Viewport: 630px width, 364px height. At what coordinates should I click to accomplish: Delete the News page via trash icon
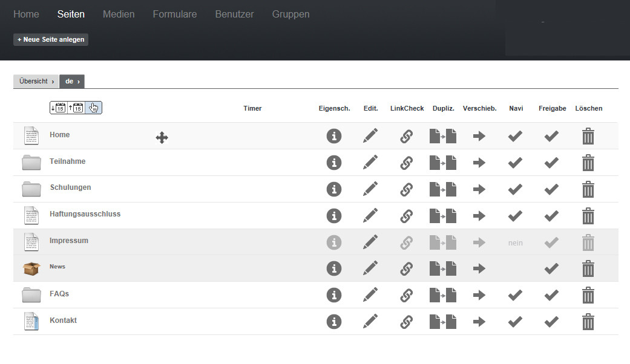click(588, 269)
